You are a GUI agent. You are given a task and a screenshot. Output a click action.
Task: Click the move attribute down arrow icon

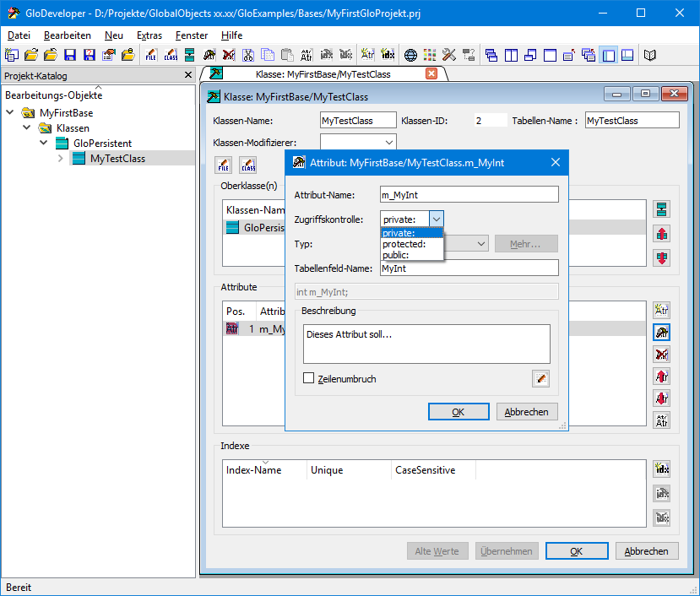[662, 398]
